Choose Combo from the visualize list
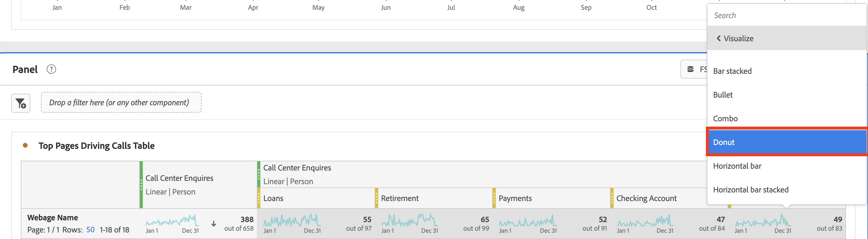 [x=786, y=119]
